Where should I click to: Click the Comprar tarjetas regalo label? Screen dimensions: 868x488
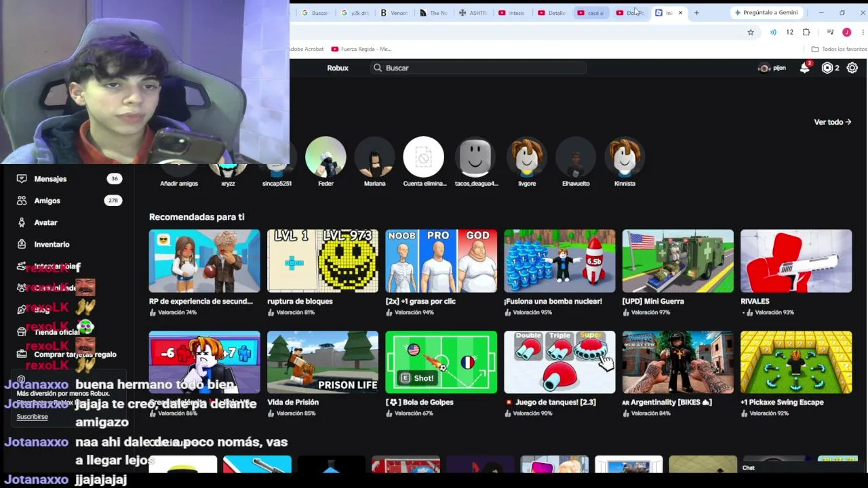(x=75, y=354)
